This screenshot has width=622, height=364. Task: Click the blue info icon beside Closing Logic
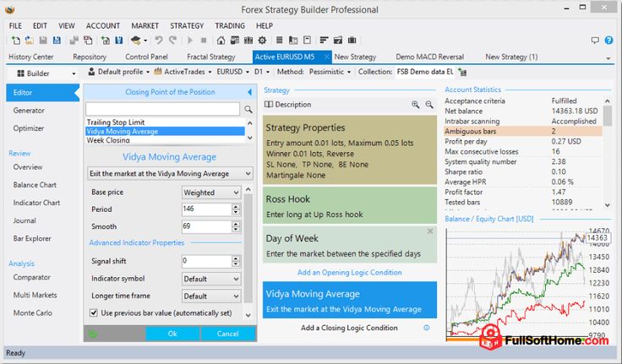pyautogui.click(x=427, y=328)
